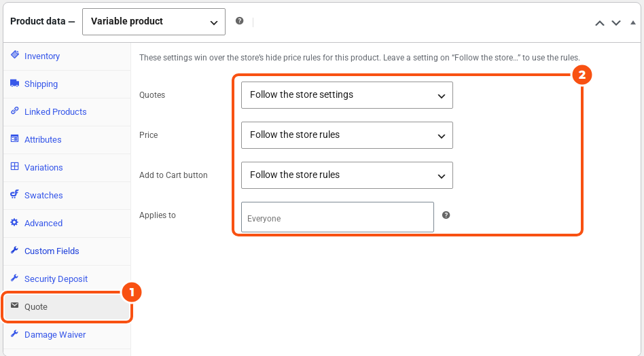Open the Price dropdown
This screenshot has width=644, height=356.
(x=347, y=135)
